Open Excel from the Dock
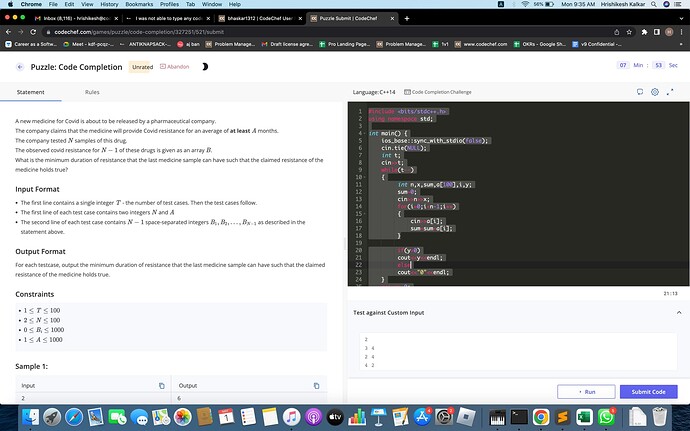The width and height of the screenshot is (690, 431). point(584,416)
